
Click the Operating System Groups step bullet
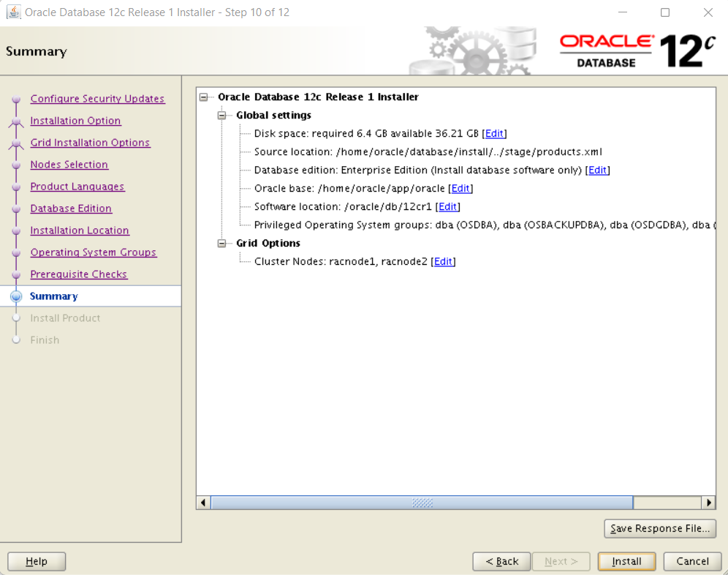click(x=16, y=252)
